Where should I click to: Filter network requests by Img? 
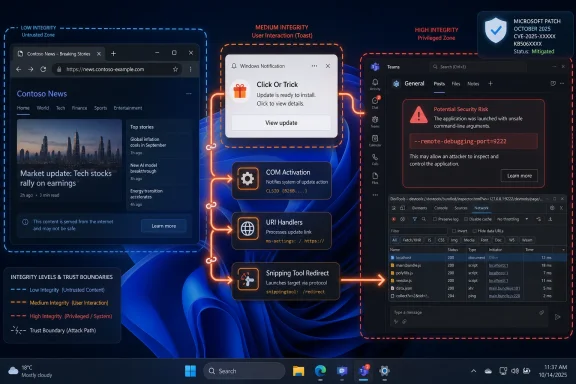(454, 240)
